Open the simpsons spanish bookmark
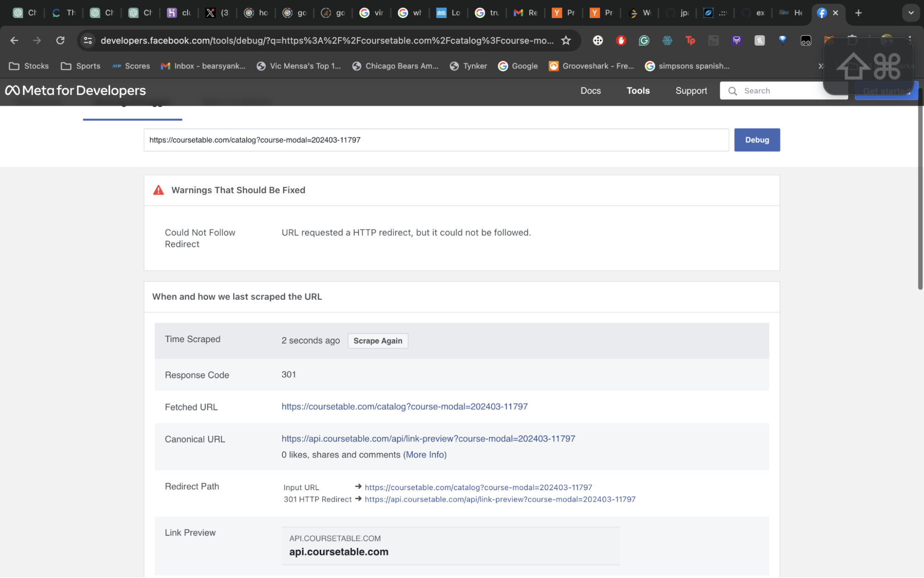 pos(687,66)
